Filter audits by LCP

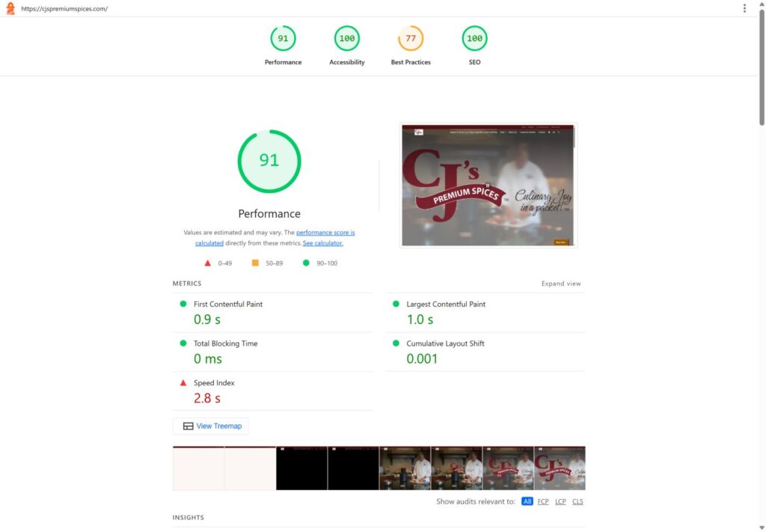point(560,501)
